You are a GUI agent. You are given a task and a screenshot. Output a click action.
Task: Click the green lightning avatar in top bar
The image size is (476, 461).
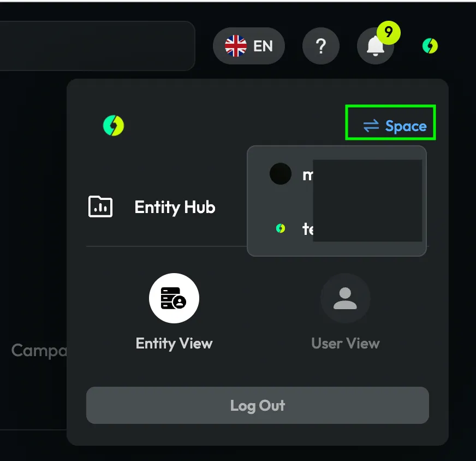[x=430, y=46]
